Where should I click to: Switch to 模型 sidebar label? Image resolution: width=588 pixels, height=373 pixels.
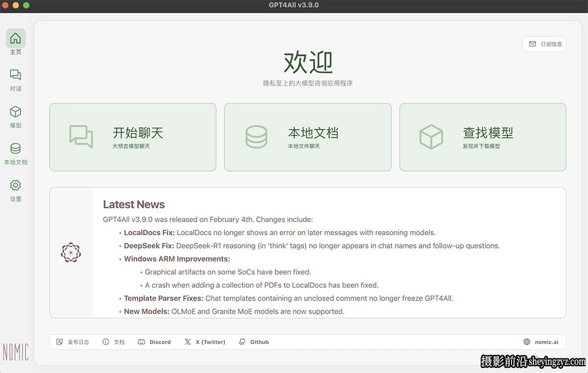(16, 125)
